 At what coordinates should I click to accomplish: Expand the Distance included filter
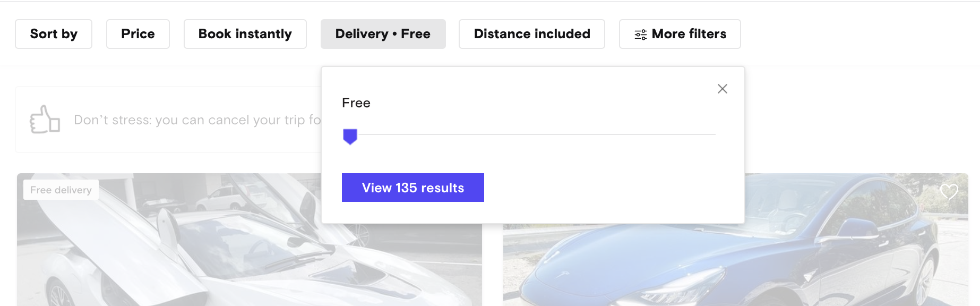coord(531,33)
